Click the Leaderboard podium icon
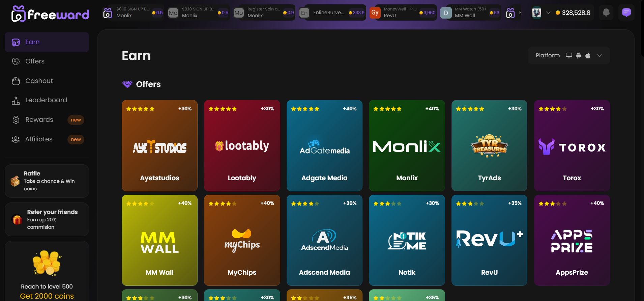The image size is (644, 301). click(x=16, y=100)
